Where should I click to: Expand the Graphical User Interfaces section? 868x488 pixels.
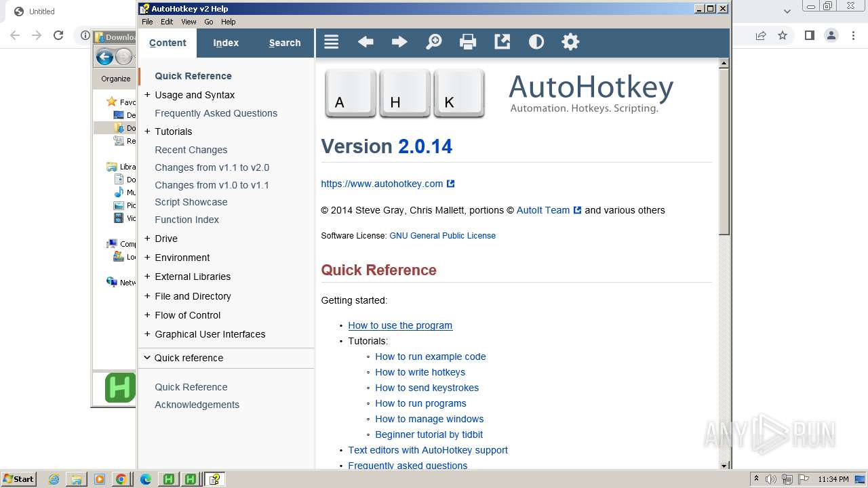(x=147, y=334)
